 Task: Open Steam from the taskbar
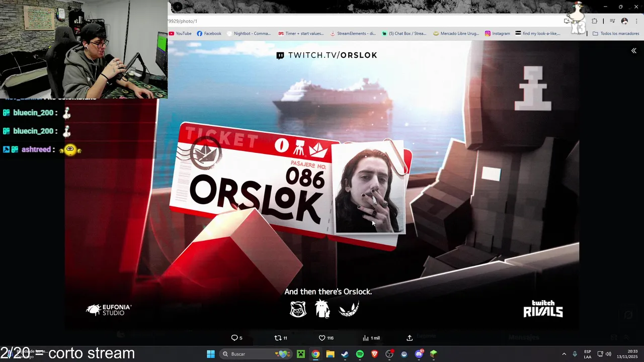(345, 354)
